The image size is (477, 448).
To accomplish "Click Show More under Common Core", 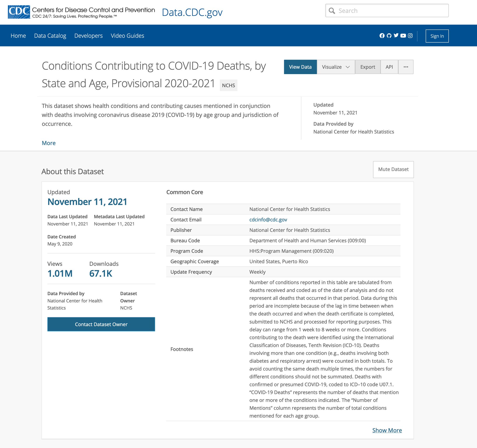I will click(x=387, y=430).
